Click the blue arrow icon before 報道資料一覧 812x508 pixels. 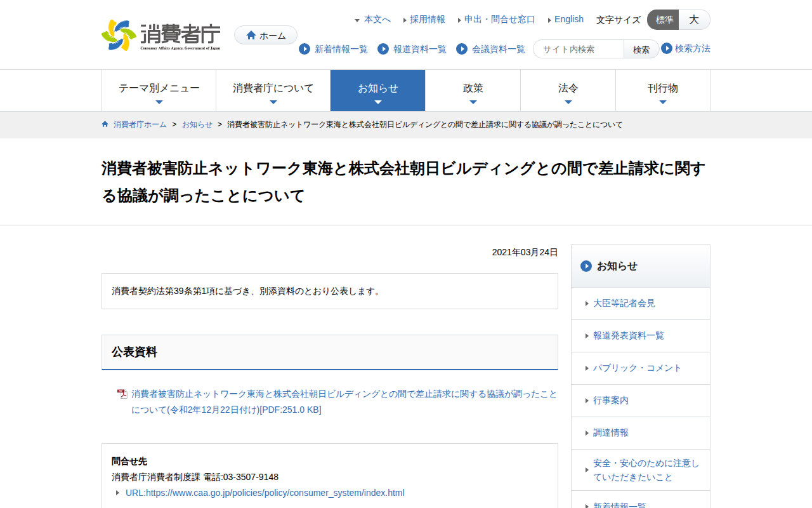click(x=383, y=49)
